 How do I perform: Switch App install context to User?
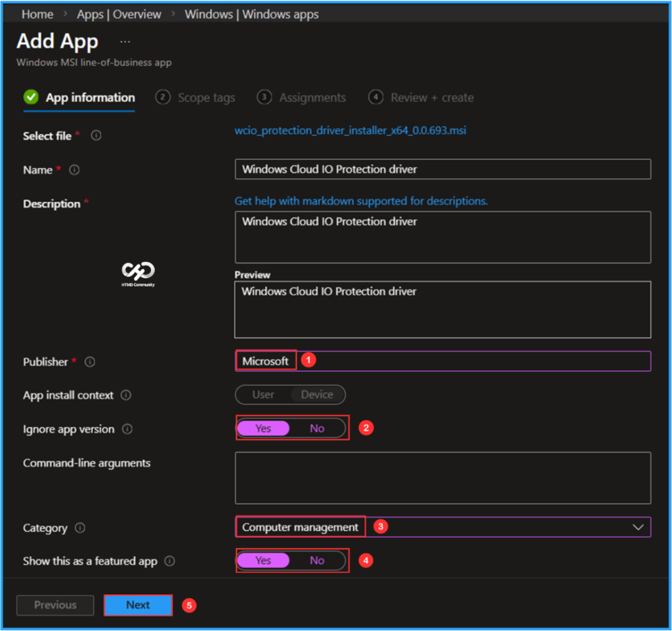(x=262, y=395)
